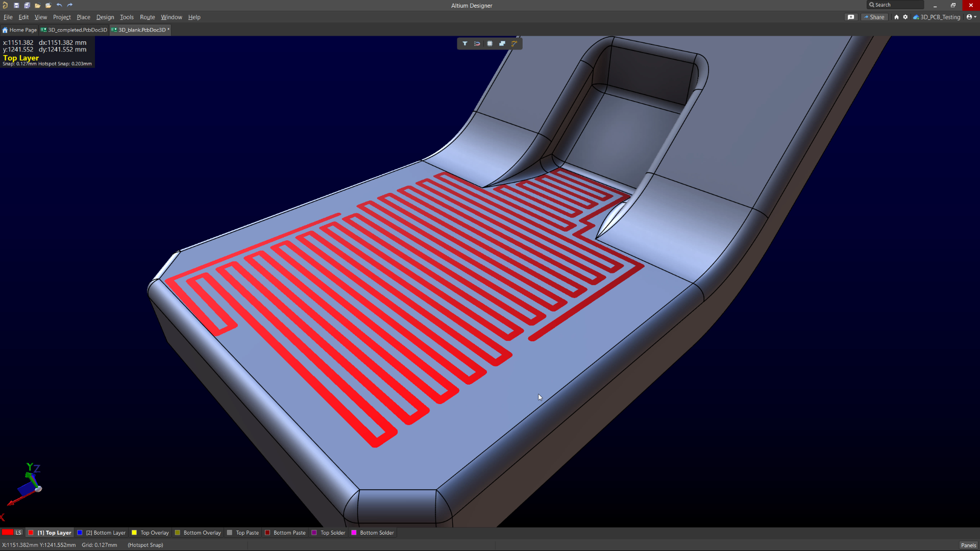
Task: Click the Place Component chip icon
Action: pos(489,44)
